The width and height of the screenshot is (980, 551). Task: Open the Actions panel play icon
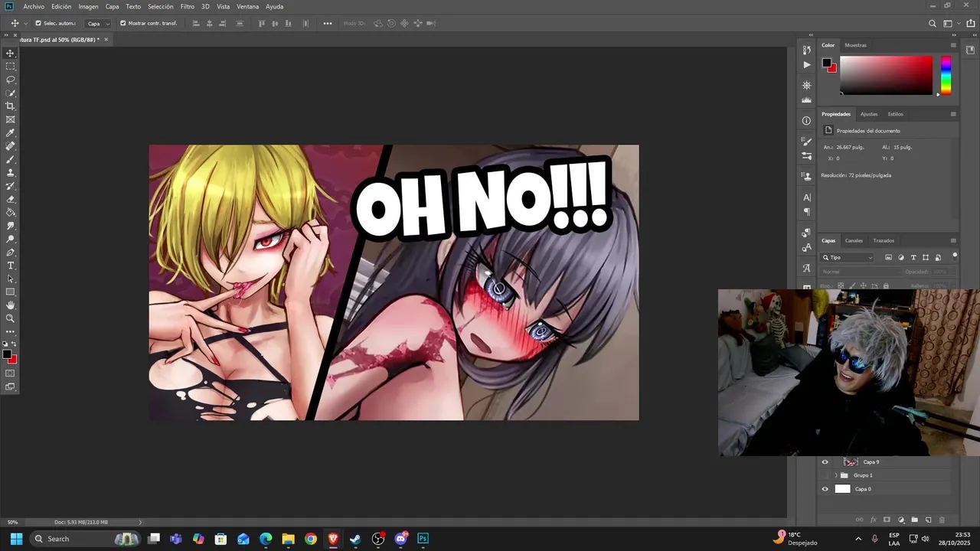806,65
